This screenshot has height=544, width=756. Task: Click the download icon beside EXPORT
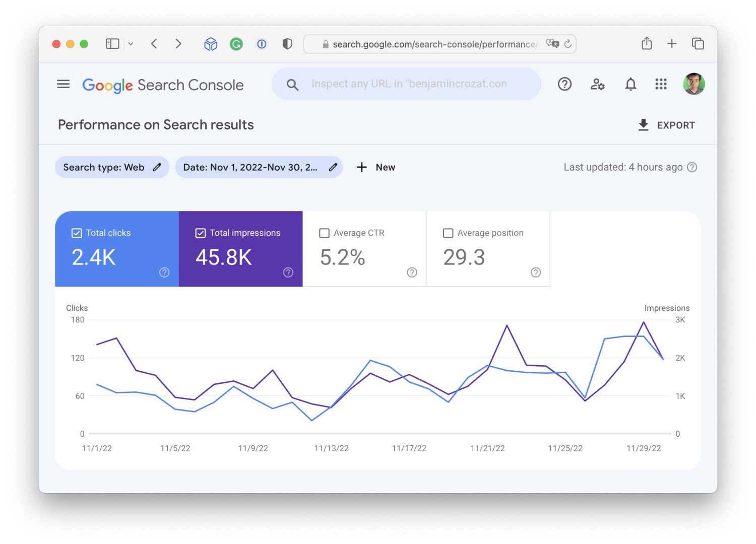coord(643,125)
